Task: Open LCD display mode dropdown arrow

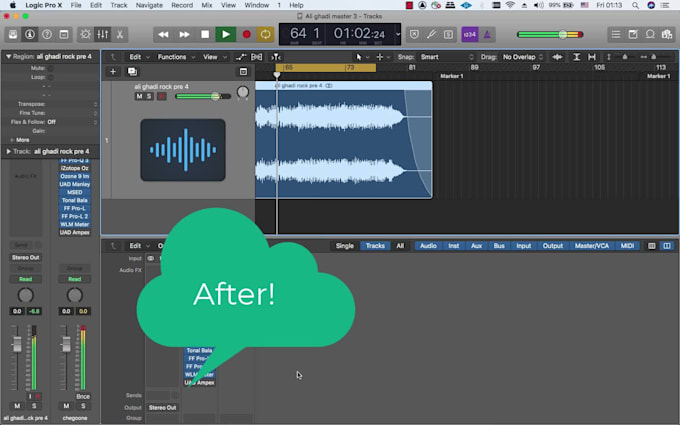Action: tap(398, 34)
